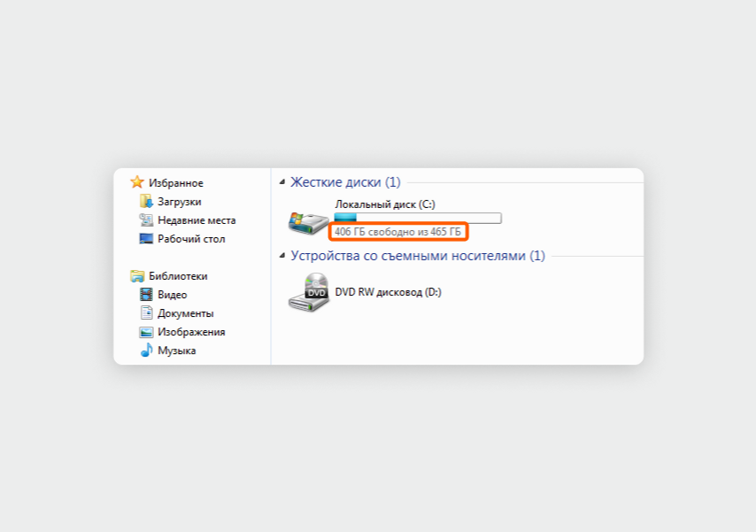Viewport: 756px width, 532px height.
Task: Click the Музыка note icon
Action: click(147, 350)
